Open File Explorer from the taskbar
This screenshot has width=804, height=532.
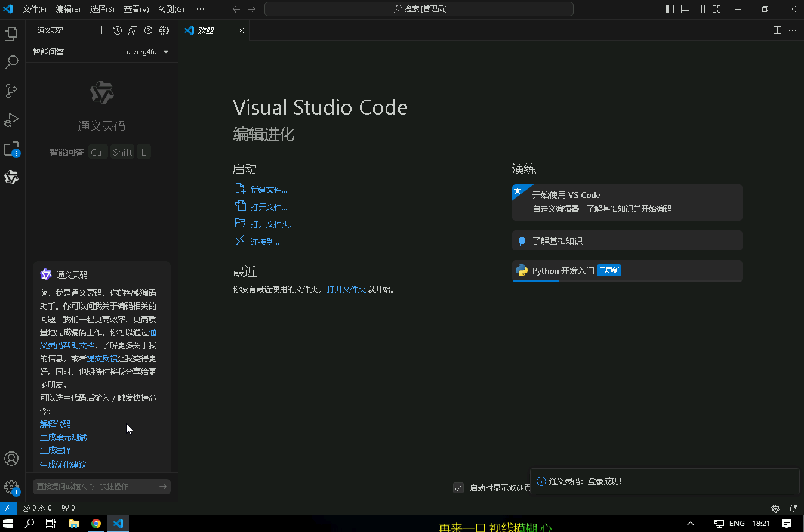74,524
